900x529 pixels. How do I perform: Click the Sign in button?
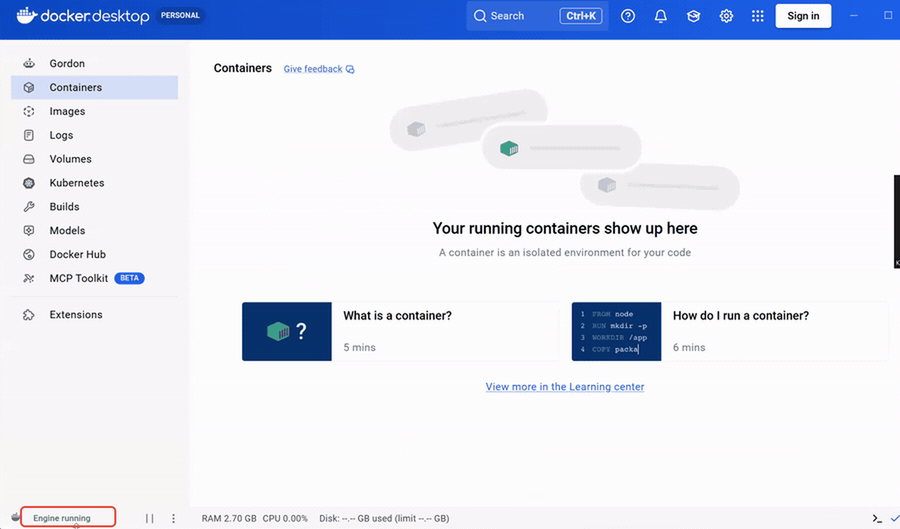click(x=803, y=16)
